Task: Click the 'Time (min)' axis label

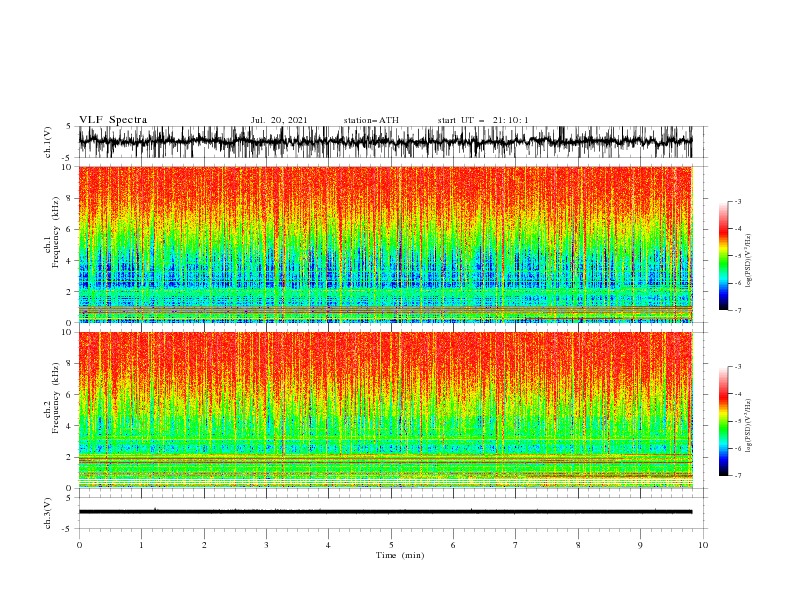Action: click(x=400, y=555)
